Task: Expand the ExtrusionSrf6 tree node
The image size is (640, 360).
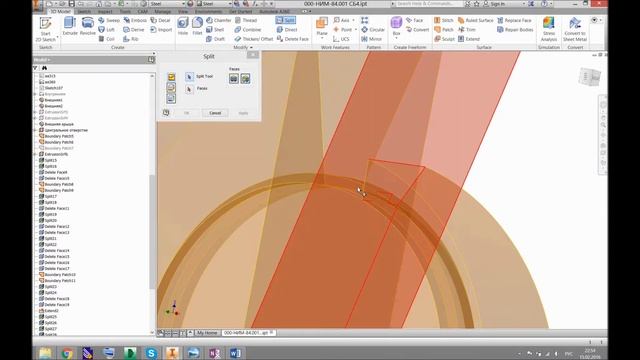Action: coord(36,154)
